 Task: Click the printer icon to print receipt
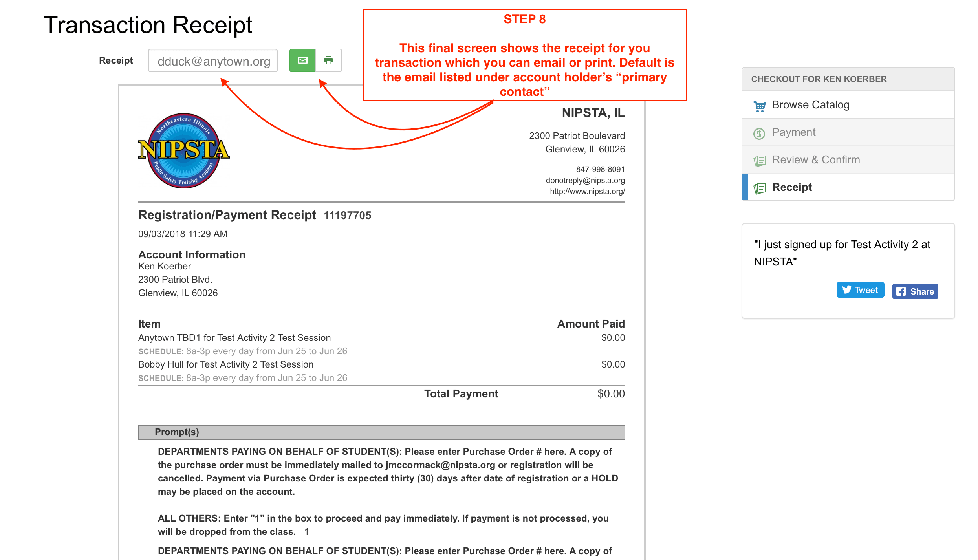tap(329, 60)
